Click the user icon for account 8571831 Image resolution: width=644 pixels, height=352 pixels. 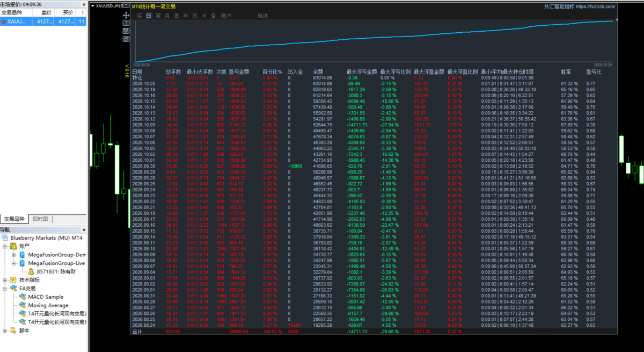(x=31, y=272)
